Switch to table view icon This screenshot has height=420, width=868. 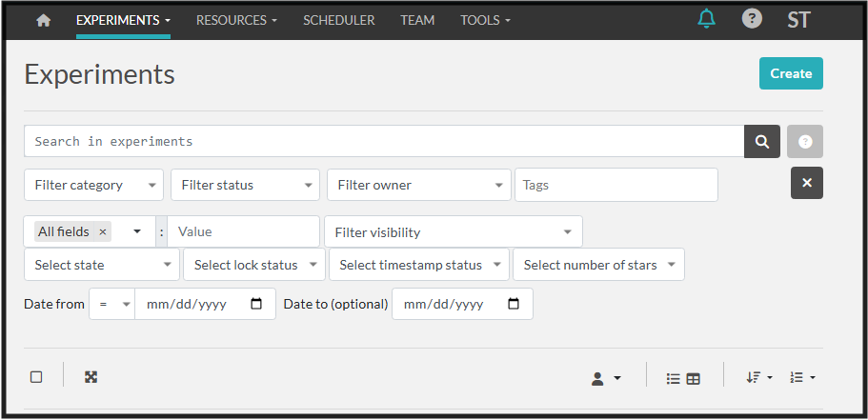tap(694, 378)
